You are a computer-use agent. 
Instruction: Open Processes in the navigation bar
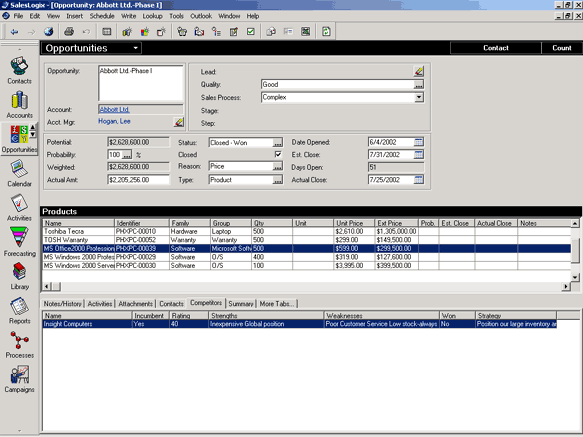coord(19,345)
